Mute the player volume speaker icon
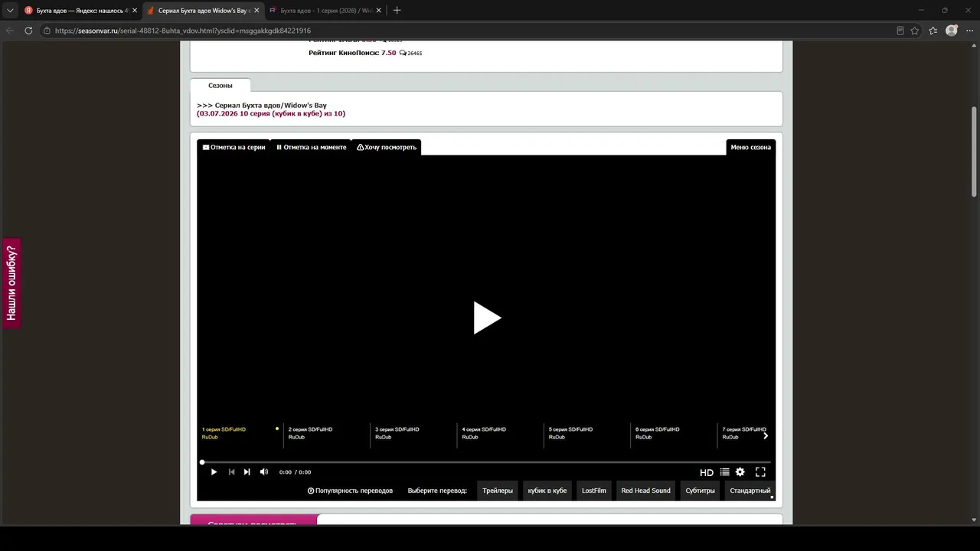This screenshot has height=551, width=980. [264, 472]
